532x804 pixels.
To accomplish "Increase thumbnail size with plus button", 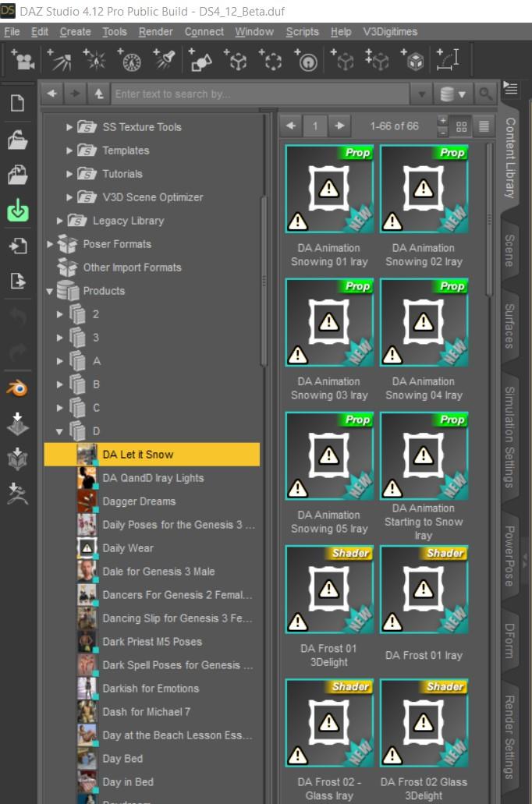I will point(443,121).
